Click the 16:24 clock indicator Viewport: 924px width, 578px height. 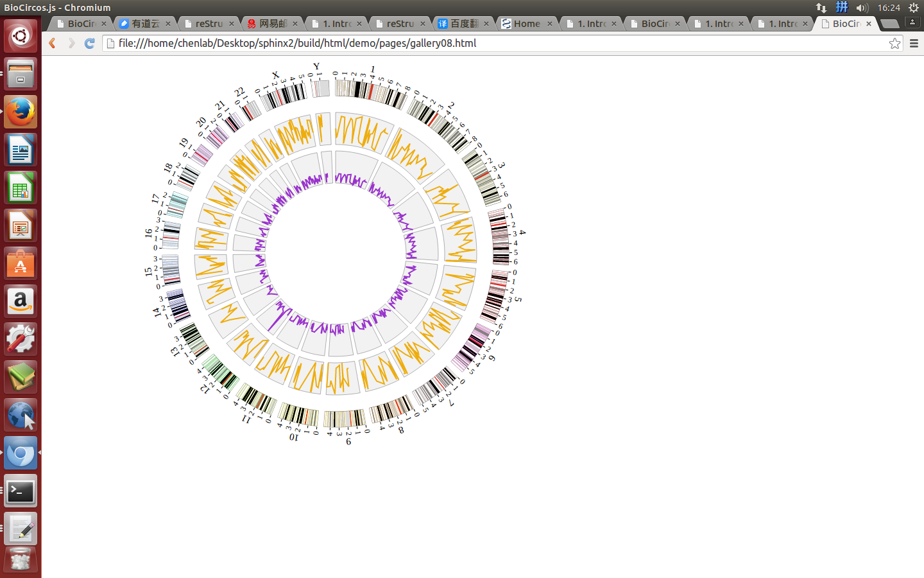coord(889,8)
